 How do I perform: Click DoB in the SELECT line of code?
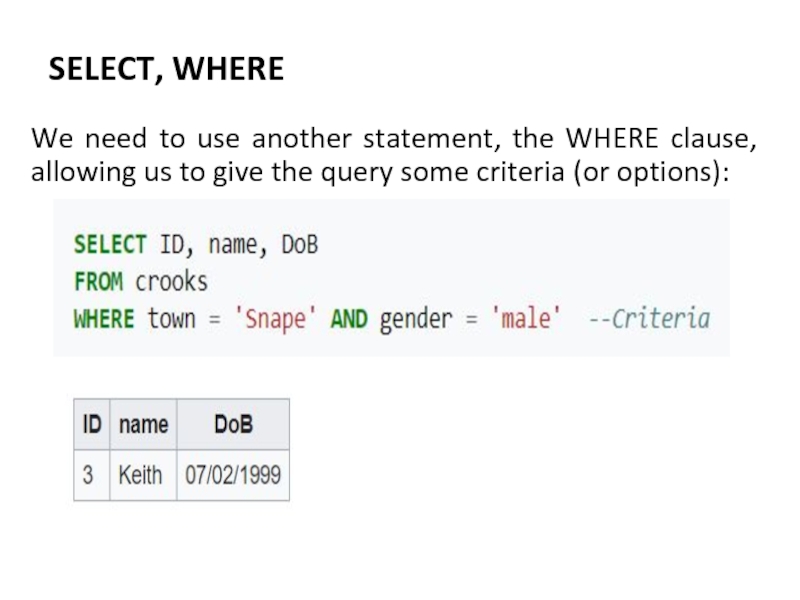(299, 245)
